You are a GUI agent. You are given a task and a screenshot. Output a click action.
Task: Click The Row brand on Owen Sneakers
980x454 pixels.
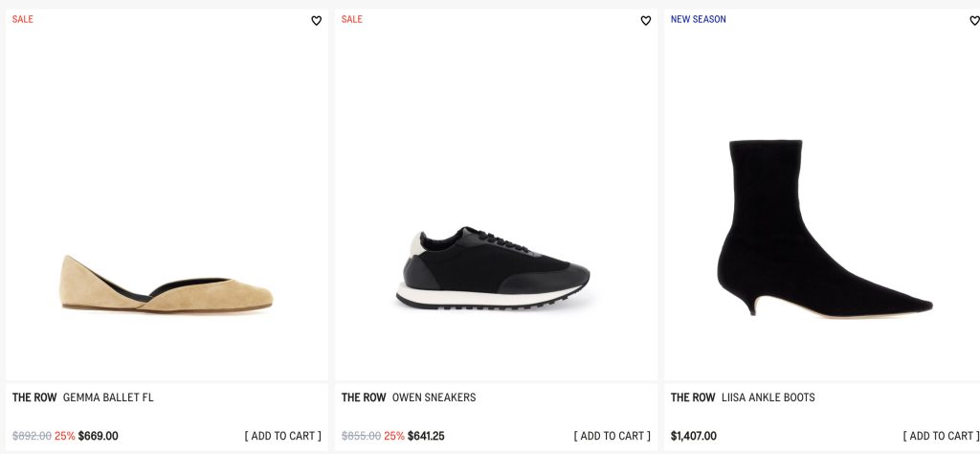[x=364, y=397]
